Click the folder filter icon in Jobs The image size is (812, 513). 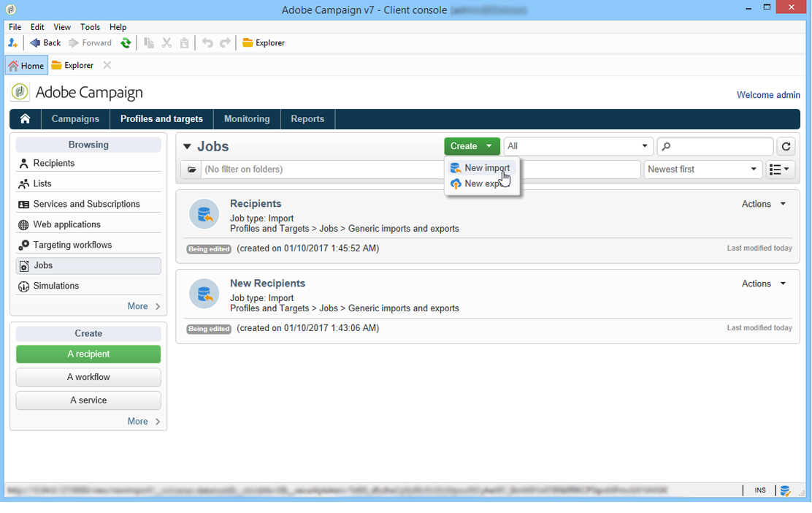[x=191, y=170]
